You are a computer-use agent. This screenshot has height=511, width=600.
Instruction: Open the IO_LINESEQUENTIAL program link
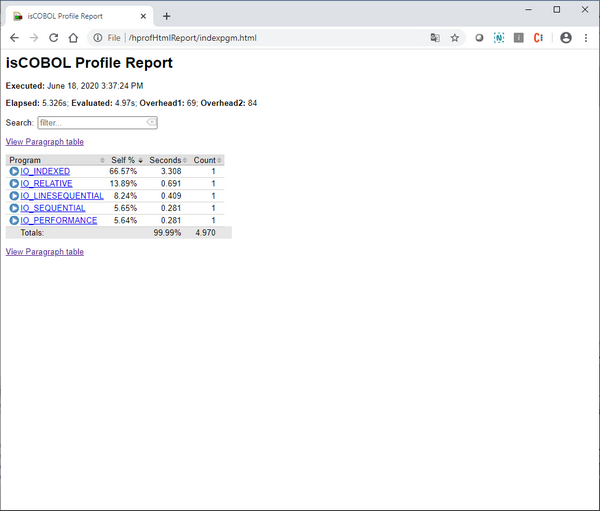pyautogui.click(x=62, y=196)
